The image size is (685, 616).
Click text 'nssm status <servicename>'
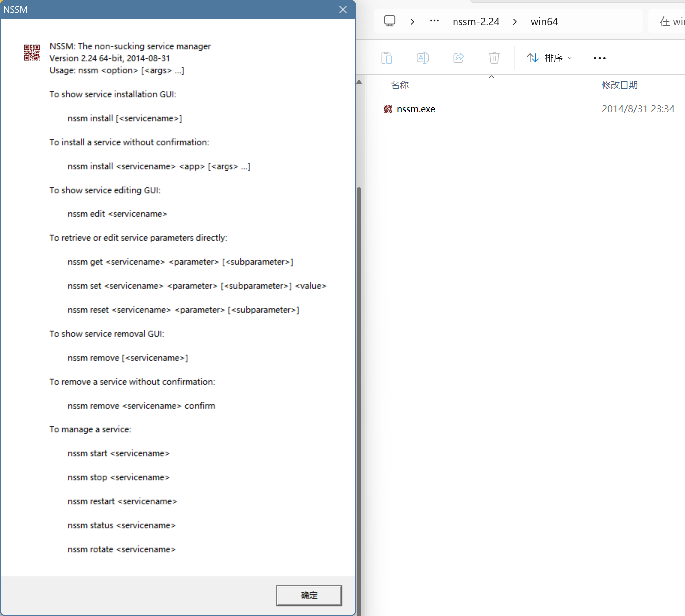coord(121,525)
